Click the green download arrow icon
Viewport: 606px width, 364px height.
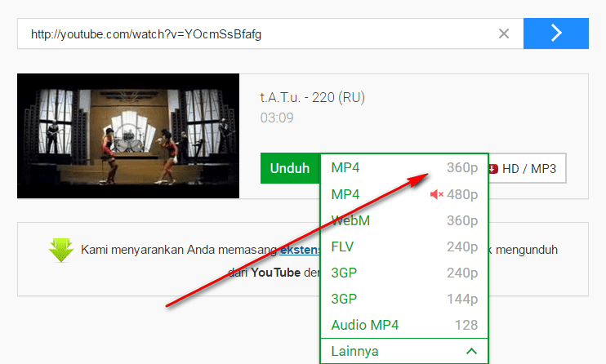pyautogui.click(x=61, y=250)
